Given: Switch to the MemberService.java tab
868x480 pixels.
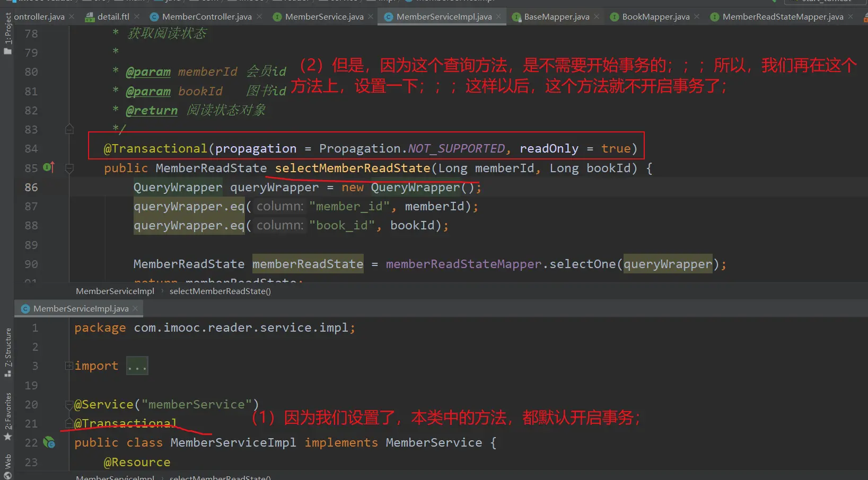Looking at the screenshot, I should tap(325, 17).
